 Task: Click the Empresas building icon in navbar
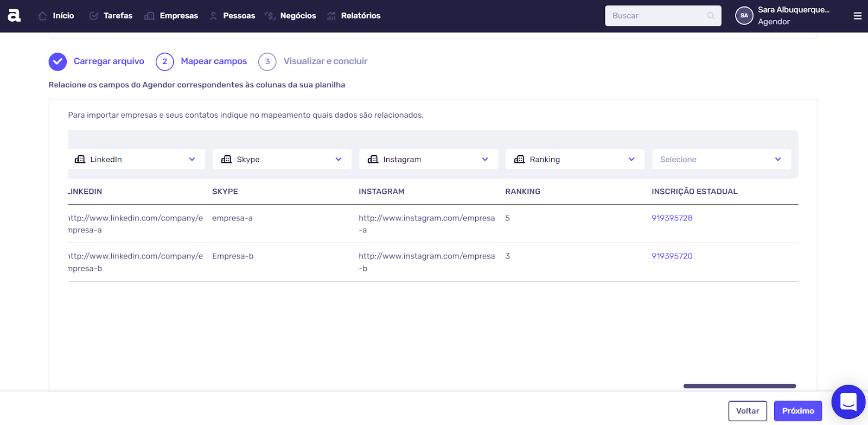pyautogui.click(x=150, y=16)
